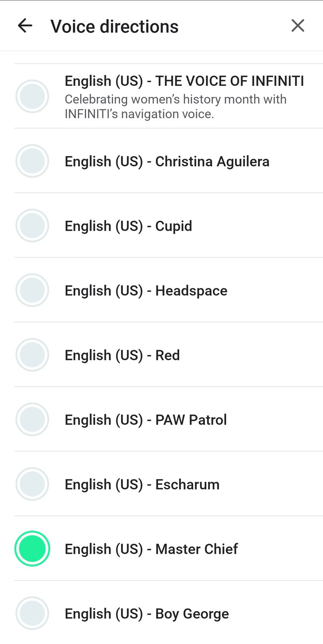This screenshot has width=323, height=644.
Task: Click the selected Master Chief radio button
Action: 32,548
